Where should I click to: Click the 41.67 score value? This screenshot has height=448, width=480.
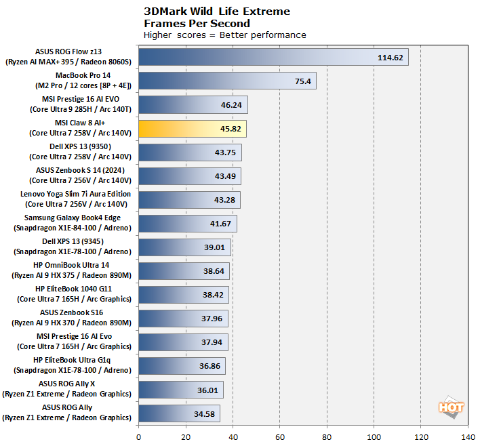[220, 224]
